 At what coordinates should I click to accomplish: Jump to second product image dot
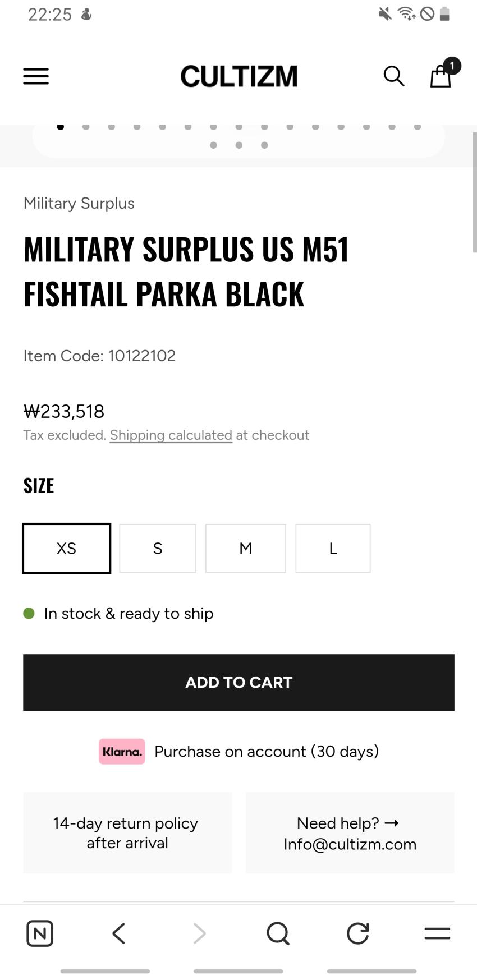click(86, 127)
